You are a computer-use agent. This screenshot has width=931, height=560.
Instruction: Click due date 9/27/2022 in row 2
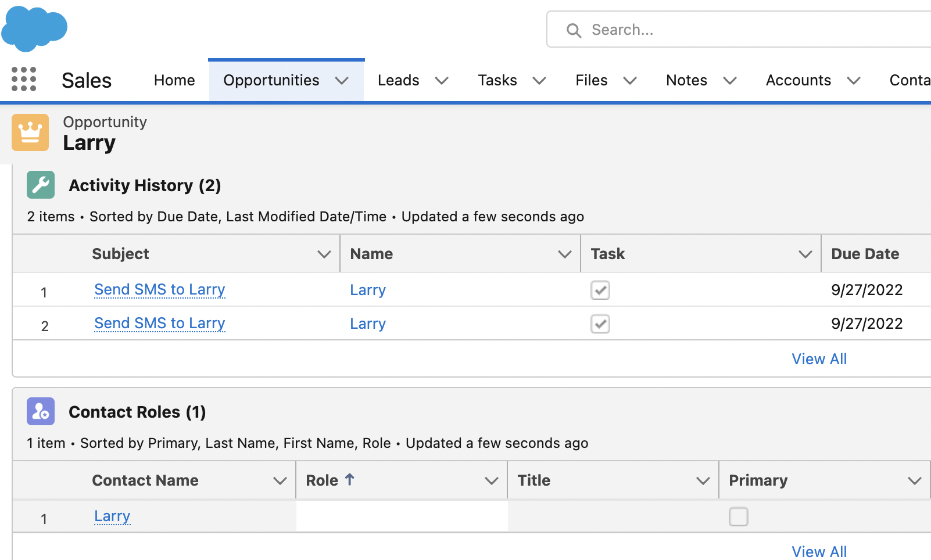867,324
